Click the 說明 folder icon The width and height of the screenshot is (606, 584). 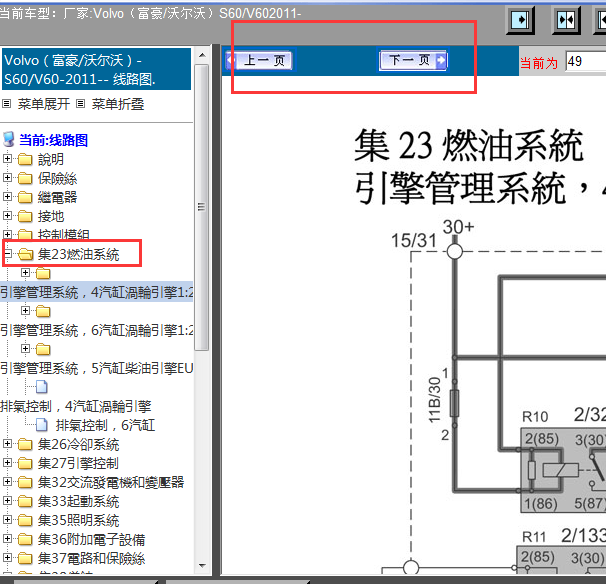tap(25, 159)
